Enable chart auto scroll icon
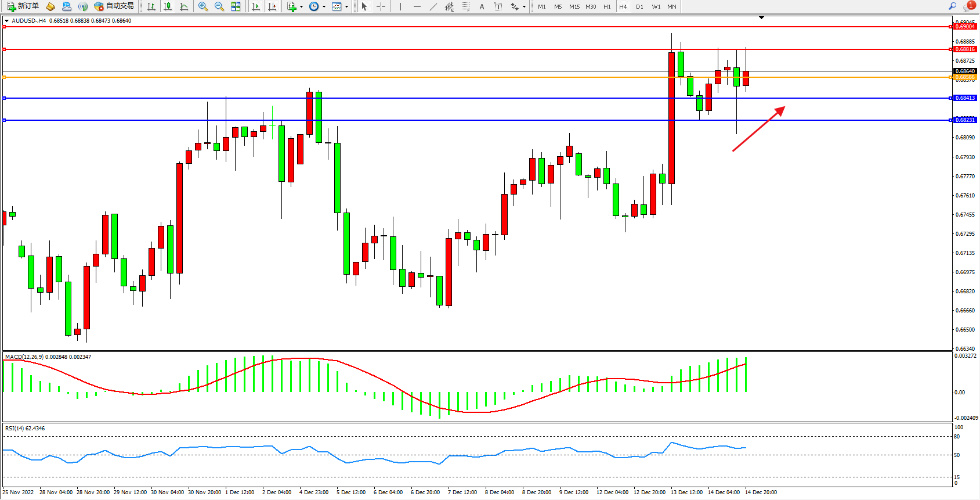This screenshot has width=980, height=500. click(x=256, y=6)
